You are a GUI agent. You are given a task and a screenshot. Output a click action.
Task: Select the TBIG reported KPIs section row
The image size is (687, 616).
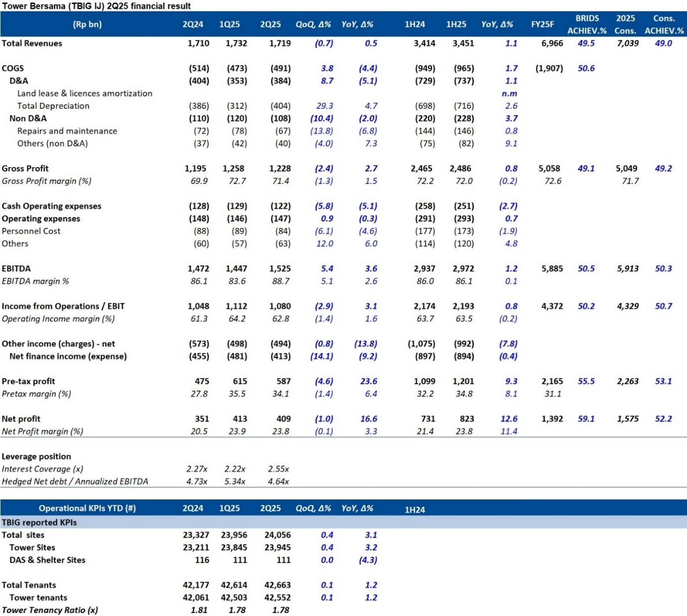39,522
